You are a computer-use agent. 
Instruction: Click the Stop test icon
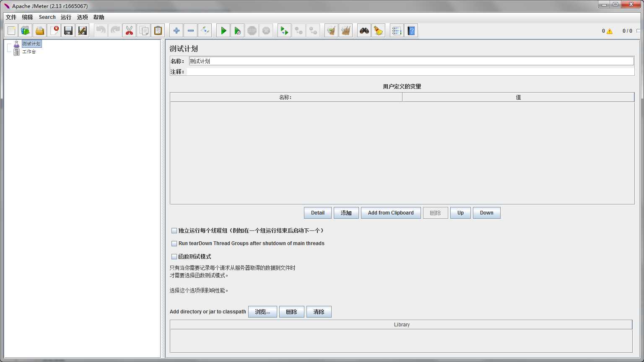coord(252,31)
